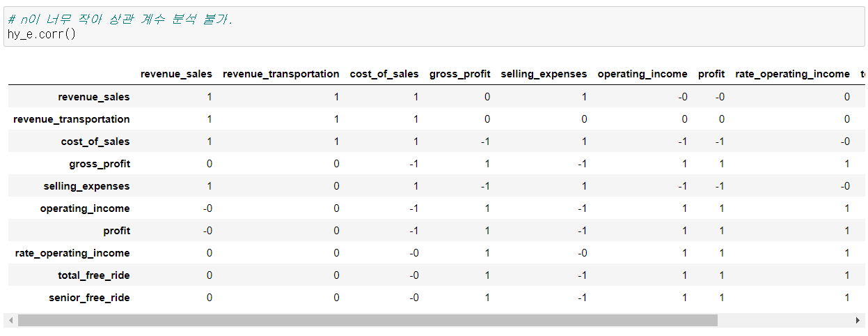Click the Korean comment line in code
Screen dimensions: 868x336
pyautogui.click(x=120, y=20)
